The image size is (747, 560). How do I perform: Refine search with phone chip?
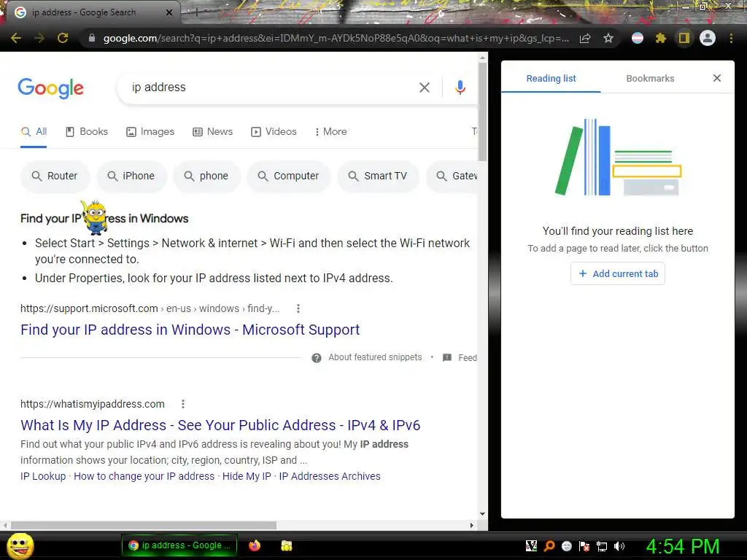(206, 176)
